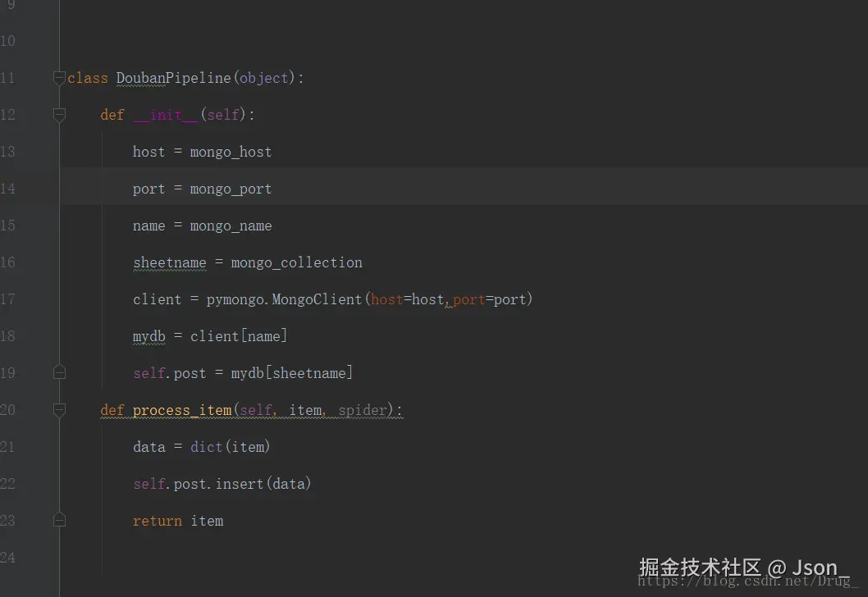Click 'mongo_port' on line 14
The width and height of the screenshot is (868, 597).
[x=231, y=189]
